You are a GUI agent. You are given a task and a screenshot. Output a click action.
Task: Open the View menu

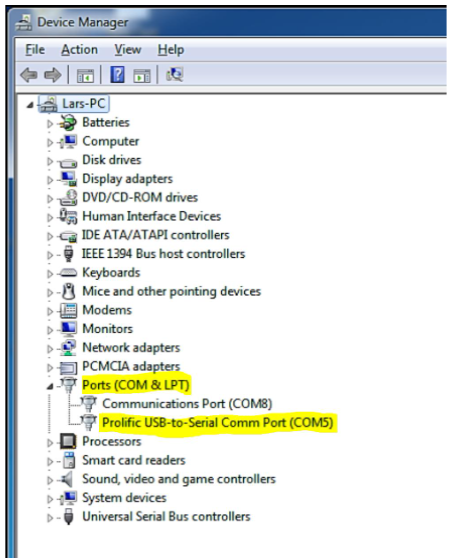(128, 49)
